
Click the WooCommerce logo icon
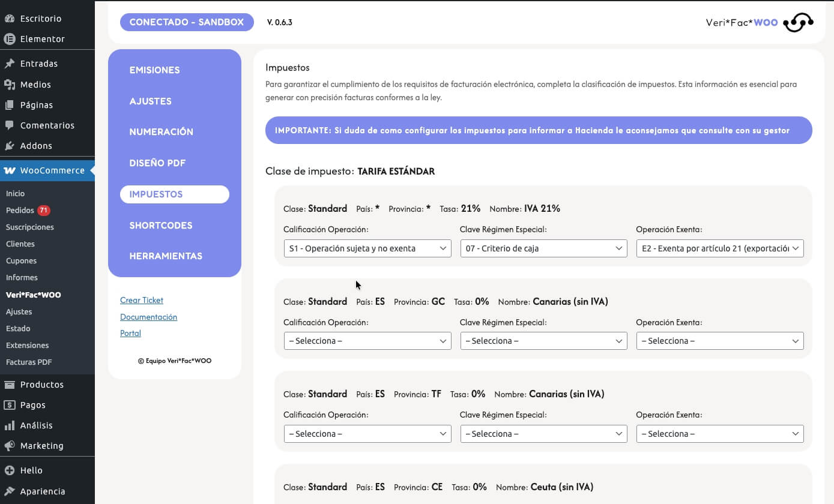10,170
